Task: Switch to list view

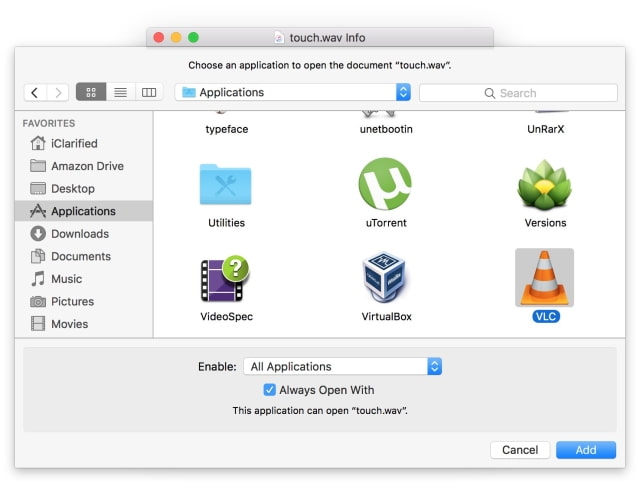Action: point(120,92)
